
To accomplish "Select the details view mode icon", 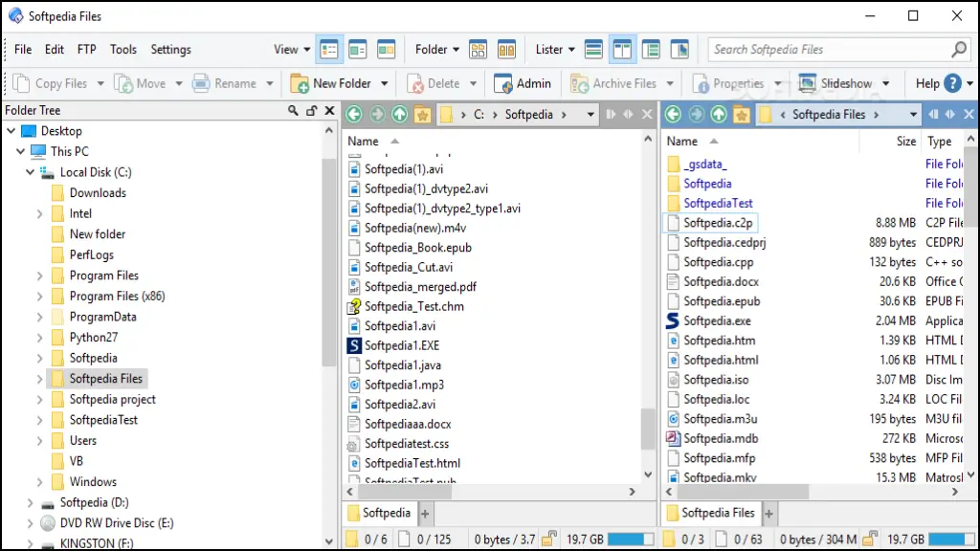I will [329, 50].
